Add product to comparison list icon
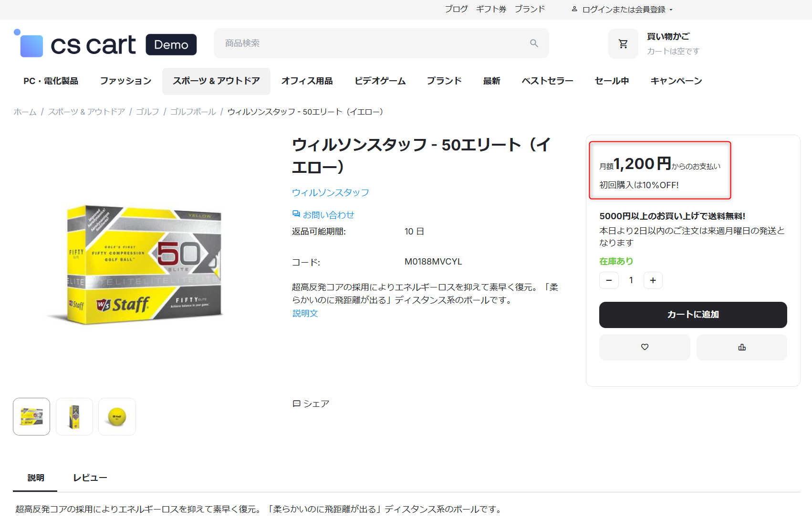The width and height of the screenshot is (812, 531). point(741,347)
